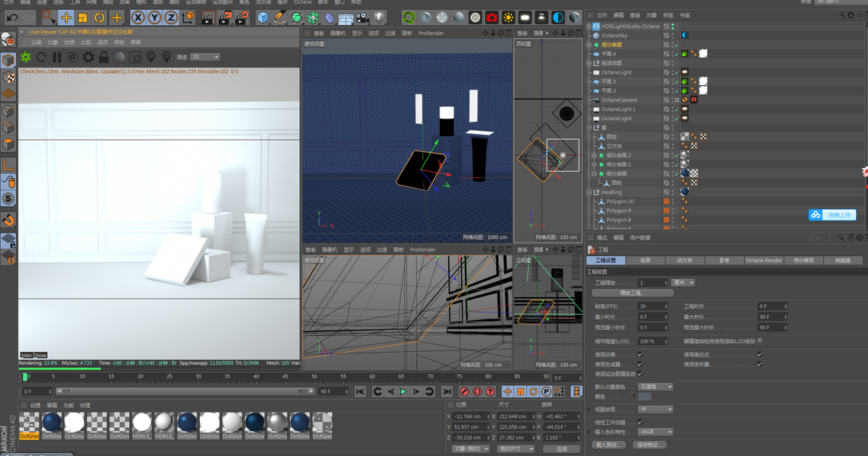
Task: Toggle X axis lock button
Action: click(x=138, y=17)
